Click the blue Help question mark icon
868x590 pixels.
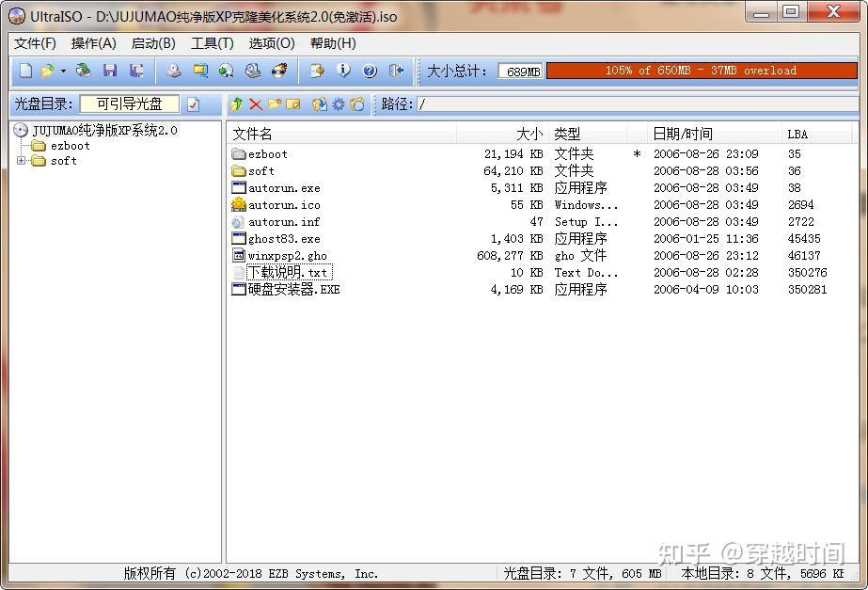[x=370, y=71]
